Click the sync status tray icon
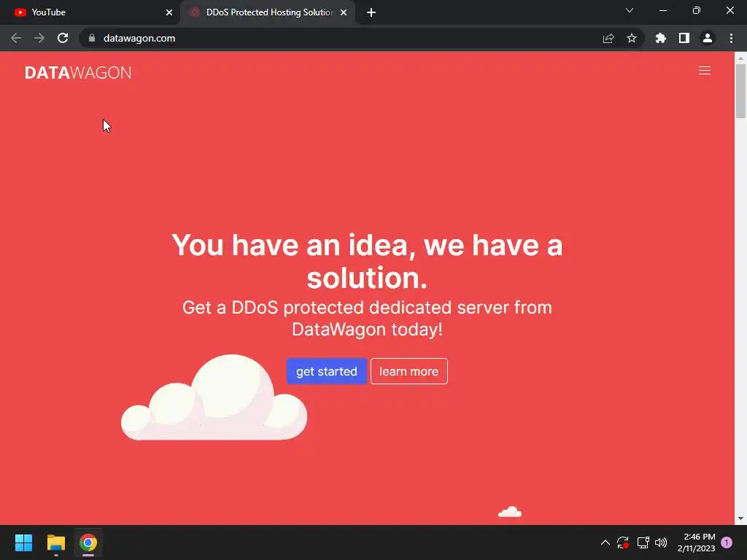The width and height of the screenshot is (747, 560). coord(623,542)
